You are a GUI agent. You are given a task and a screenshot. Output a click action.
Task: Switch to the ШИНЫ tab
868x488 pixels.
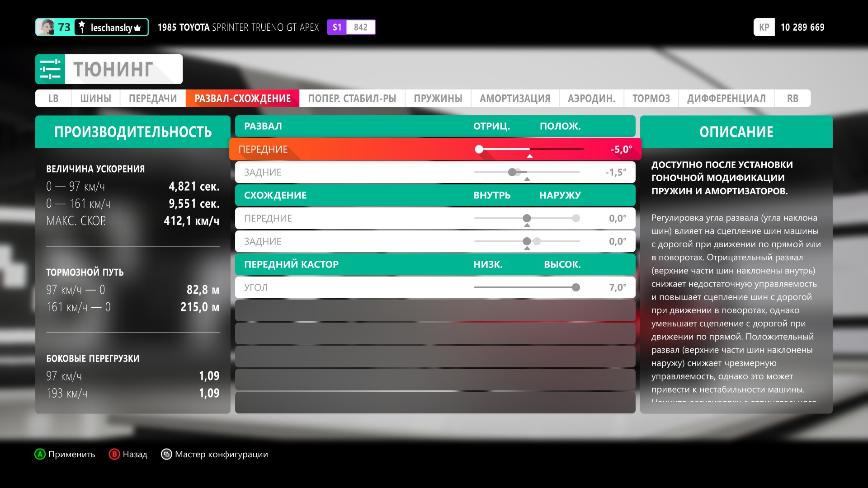(95, 99)
